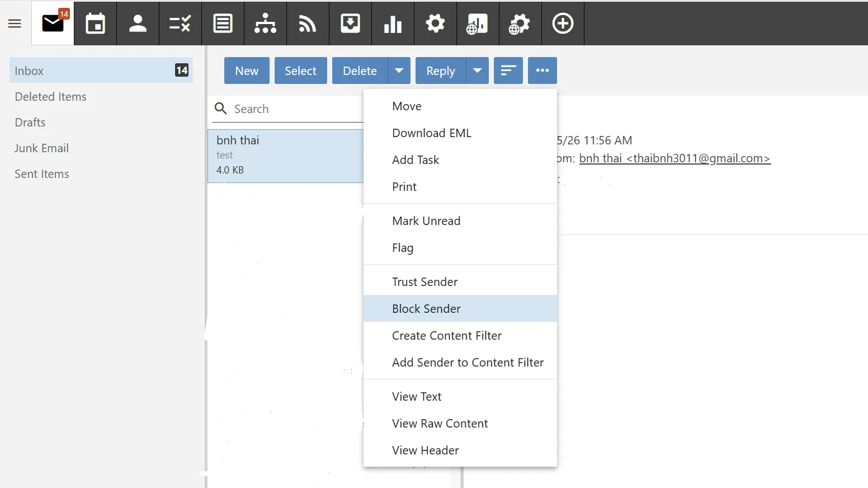This screenshot has width=868, height=488.
Task: Click the sort messages icon button
Action: [508, 71]
